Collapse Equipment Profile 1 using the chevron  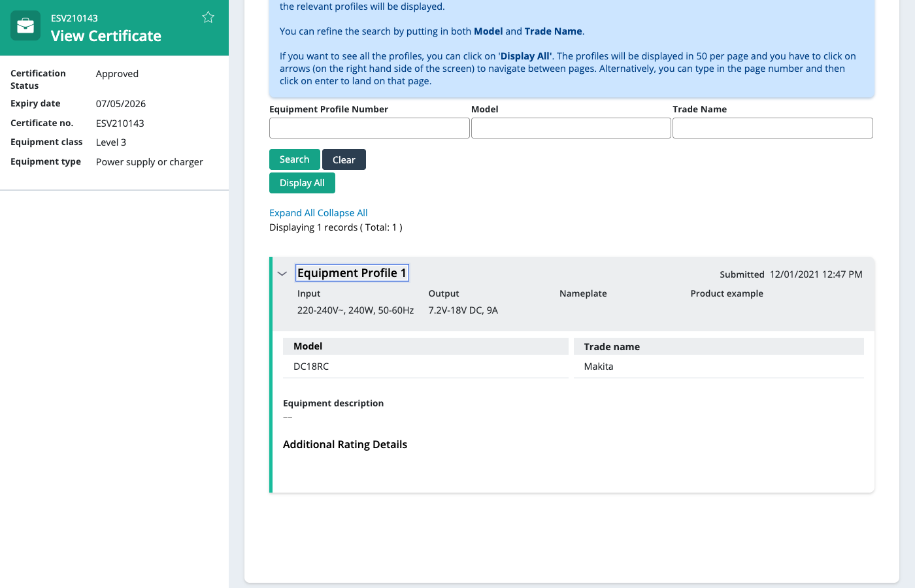pyautogui.click(x=282, y=274)
